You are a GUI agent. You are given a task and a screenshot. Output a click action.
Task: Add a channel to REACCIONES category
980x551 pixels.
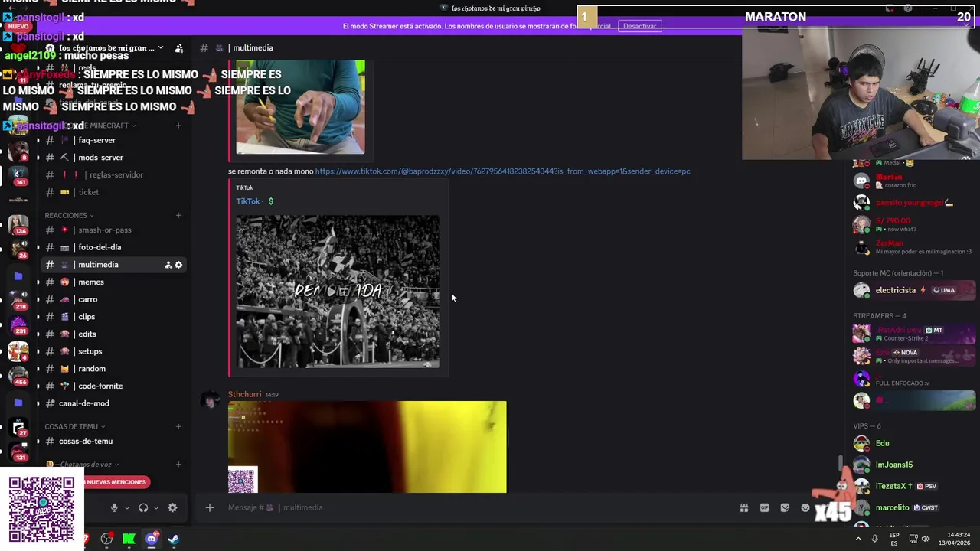(178, 215)
